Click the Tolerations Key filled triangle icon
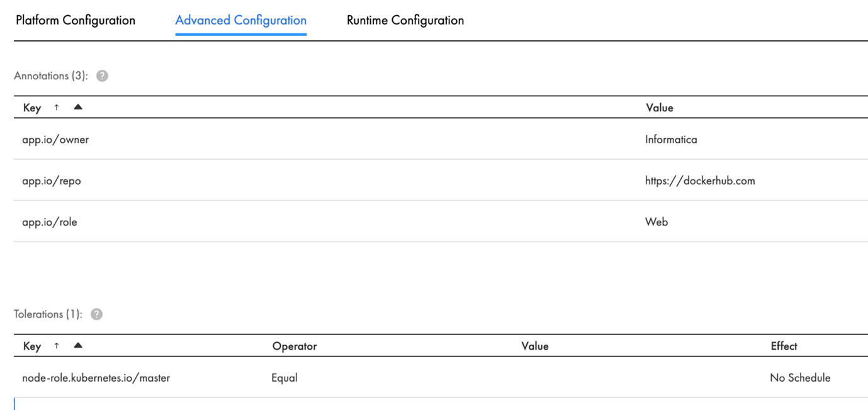The height and width of the screenshot is (410, 868). click(x=78, y=345)
